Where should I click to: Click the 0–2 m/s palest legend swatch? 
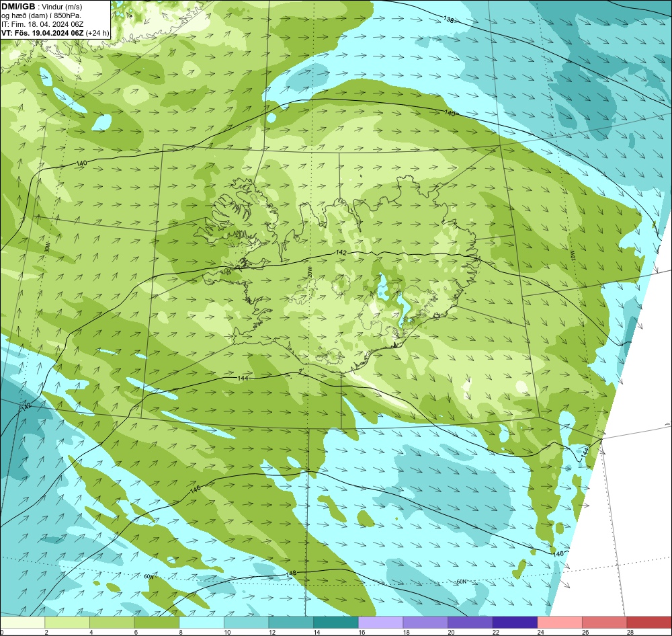pyautogui.click(x=22, y=622)
